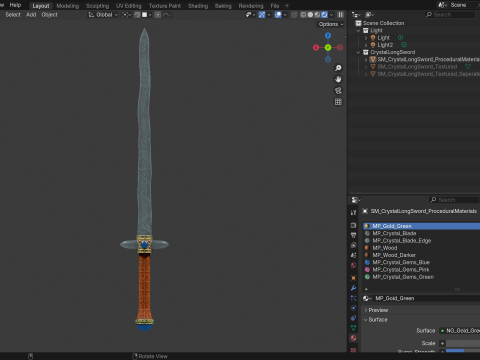The image size is (480, 360).
Task: Collapse the Light collection in outliner
Action: tap(359, 30)
